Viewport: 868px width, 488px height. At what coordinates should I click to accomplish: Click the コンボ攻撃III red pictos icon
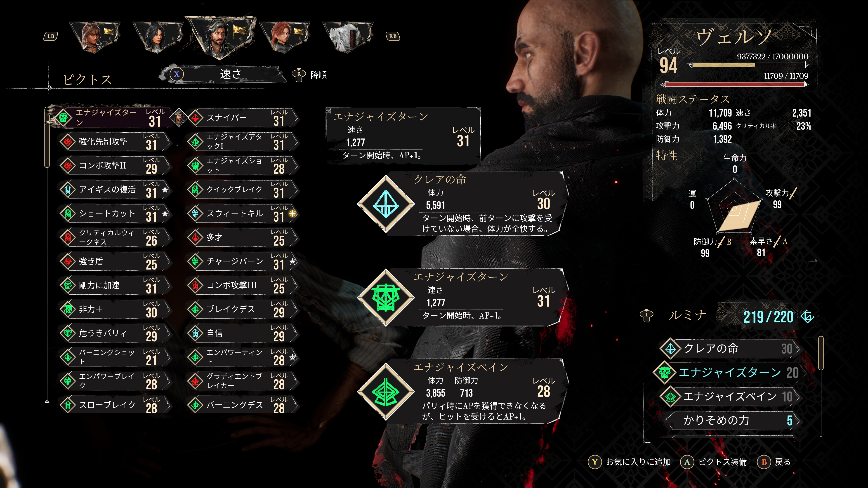tap(195, 285)
